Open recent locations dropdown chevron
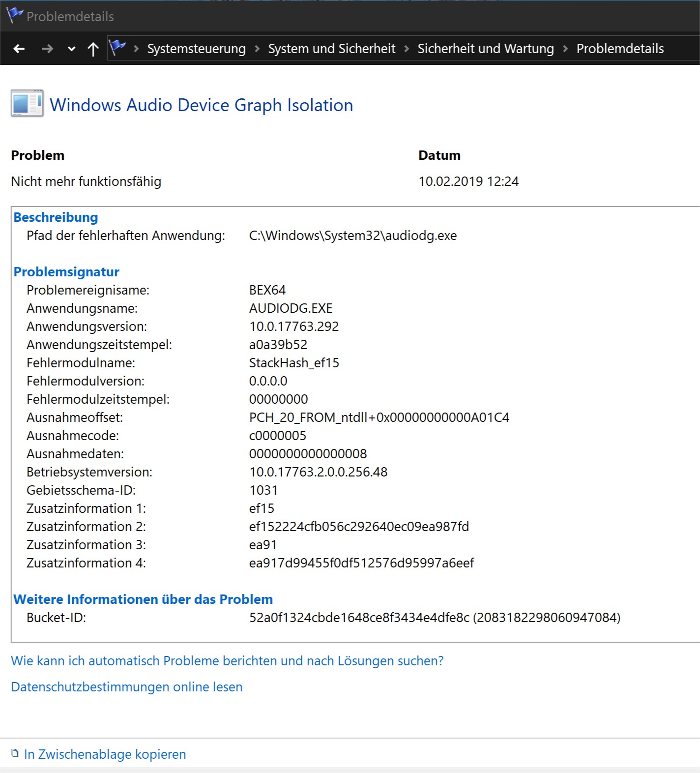The height and width of the screenshot is (773, 700). 72,49
